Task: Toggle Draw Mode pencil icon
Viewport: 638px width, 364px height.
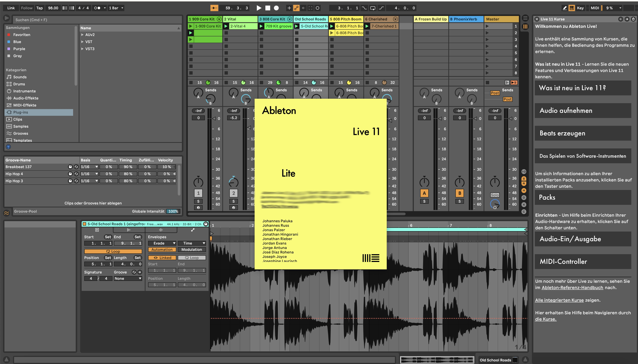Action: 565,8
